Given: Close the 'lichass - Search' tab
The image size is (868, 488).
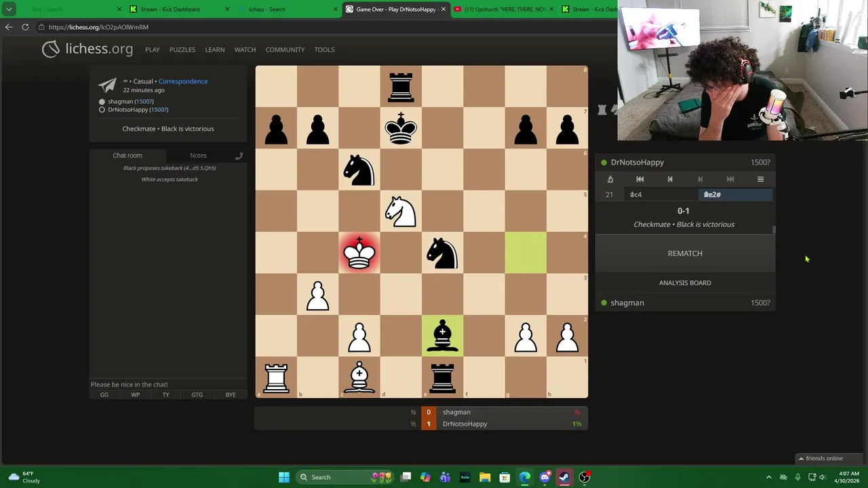Looking at the screenshot, I should [x=335, y=9].
